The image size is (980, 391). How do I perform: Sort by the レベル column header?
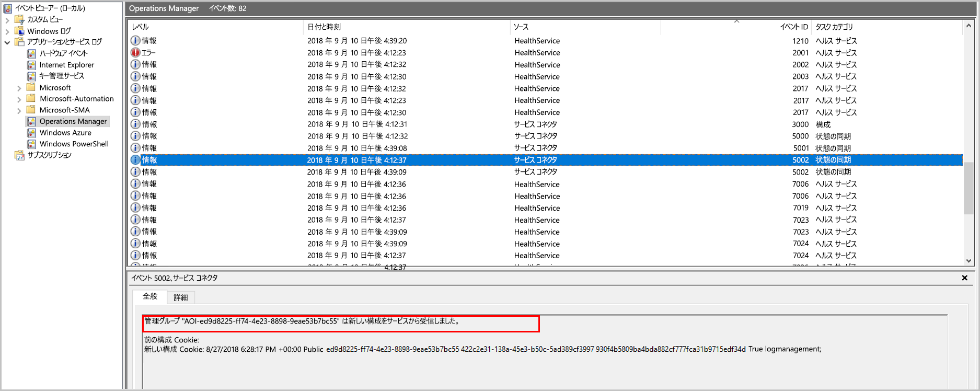pyautogui.click(x=215, y=27)
